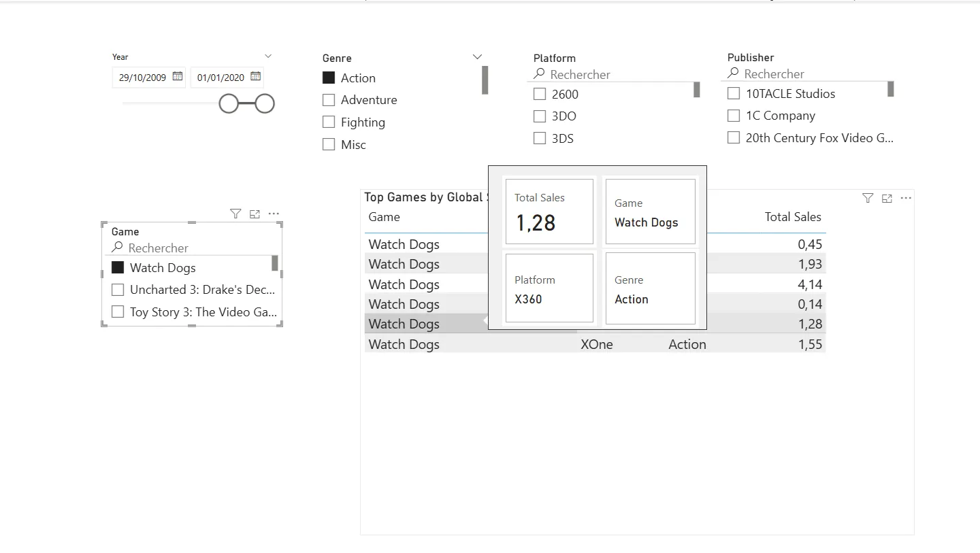Check the Adventure genre checkbox

[x=329, y=100]
